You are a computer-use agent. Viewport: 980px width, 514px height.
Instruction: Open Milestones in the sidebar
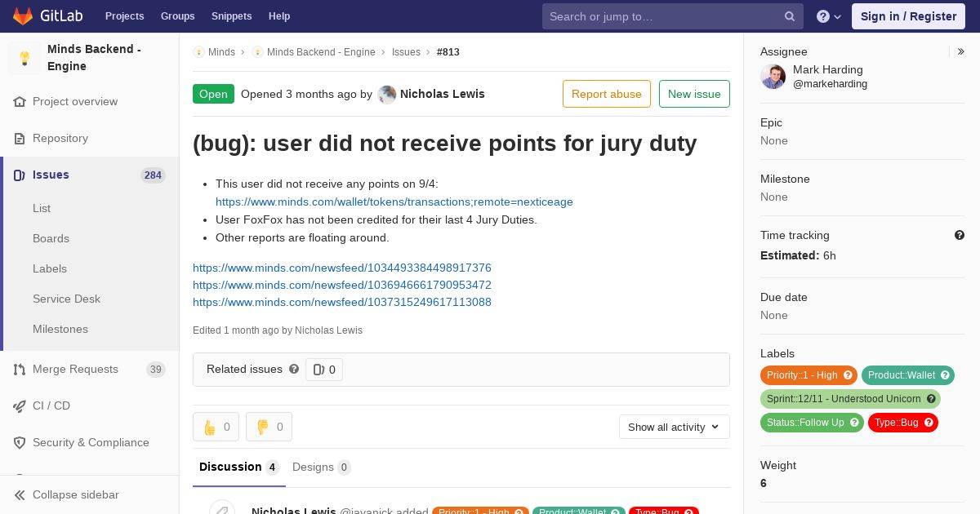pyautogui.click(x=60, y=330)
